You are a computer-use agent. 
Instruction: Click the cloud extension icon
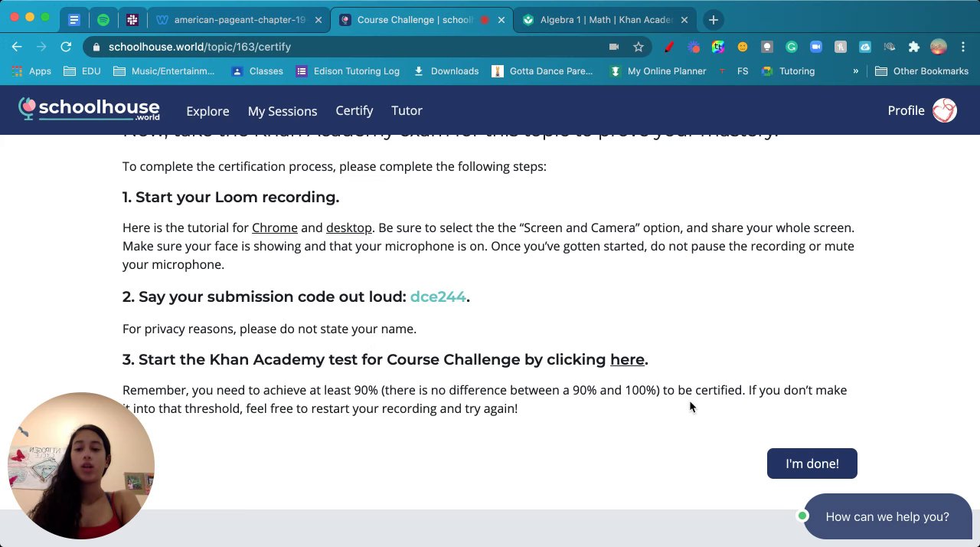(865, 47)
